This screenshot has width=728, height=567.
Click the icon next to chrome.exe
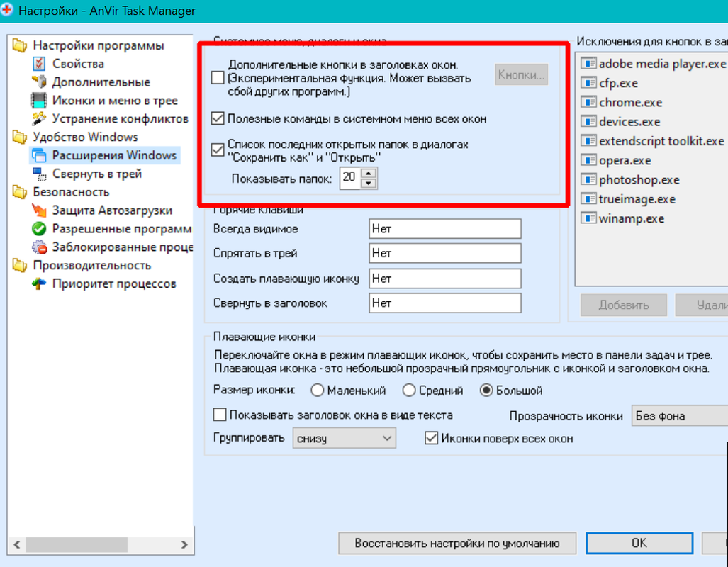click(588, 102)
